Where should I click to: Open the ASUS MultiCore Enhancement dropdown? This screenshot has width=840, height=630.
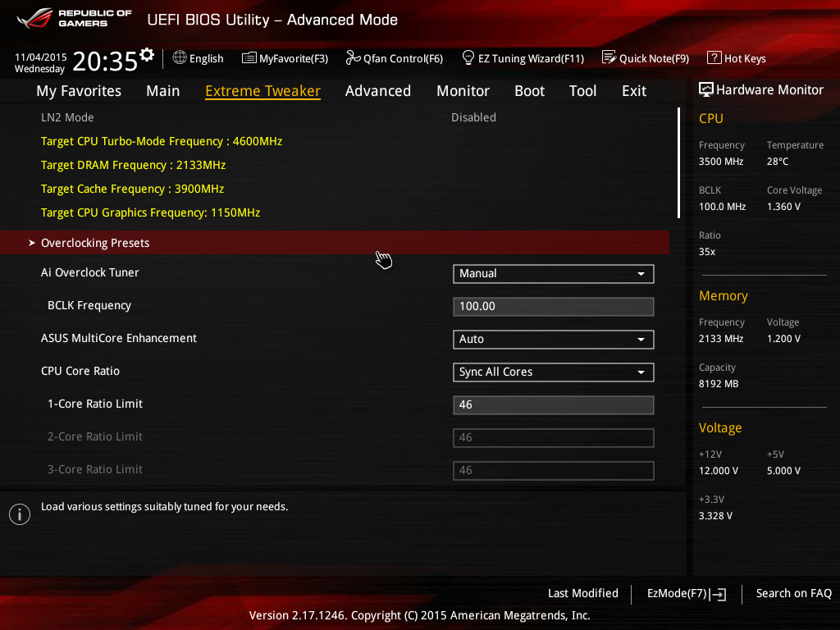(x=554, y=339)
